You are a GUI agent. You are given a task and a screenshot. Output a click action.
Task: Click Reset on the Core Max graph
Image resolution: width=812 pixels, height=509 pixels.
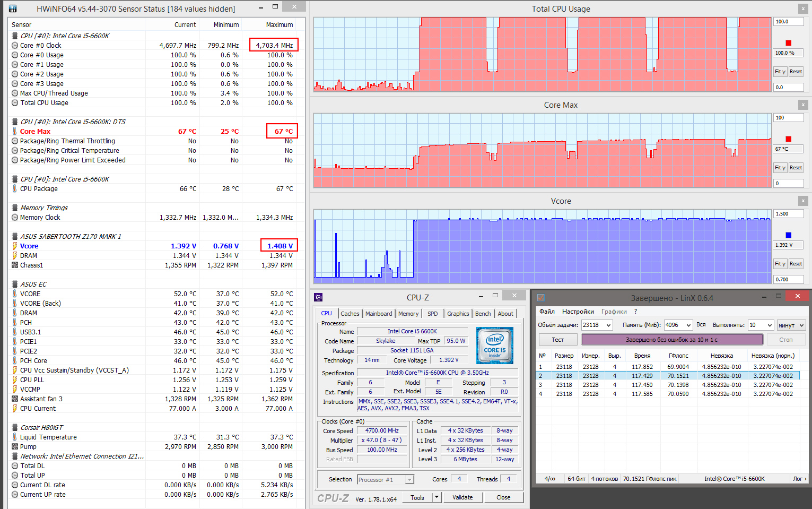coord(796,168)
